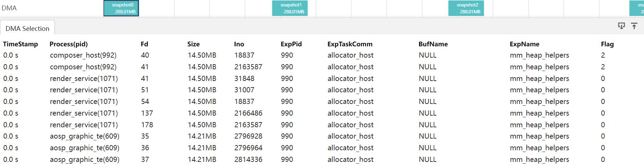Click the BufName column header
This screenshot has width=644, height=165.
433,44
